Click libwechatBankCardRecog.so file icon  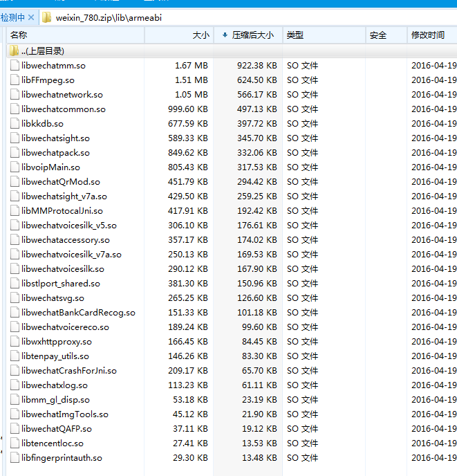(15, 313)
